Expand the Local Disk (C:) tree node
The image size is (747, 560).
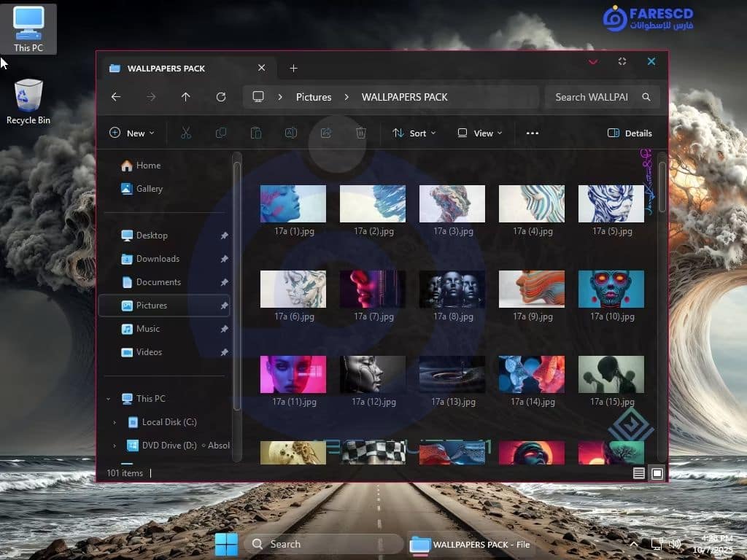(x=115, y=422)
